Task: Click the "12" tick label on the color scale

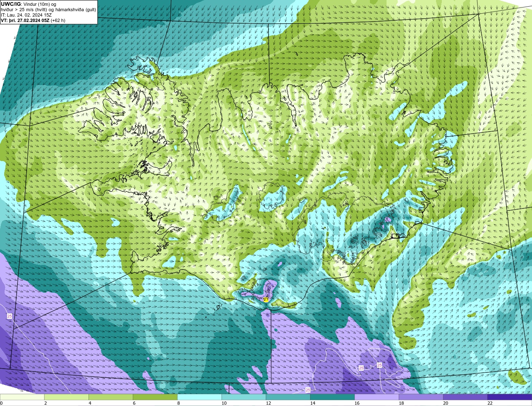Action: tap(268, 403)
